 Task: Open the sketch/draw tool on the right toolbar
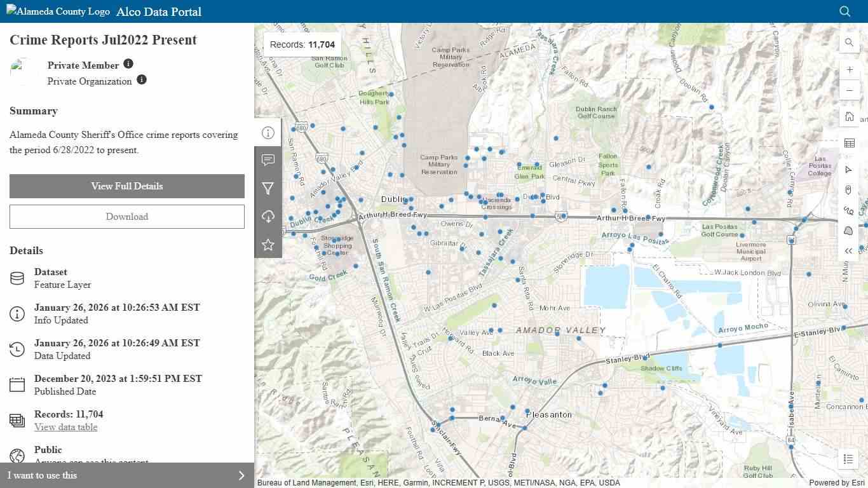[x=849, y=231]
